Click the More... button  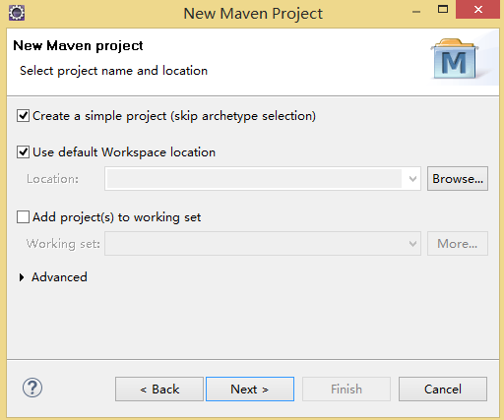tap(458, 244)
